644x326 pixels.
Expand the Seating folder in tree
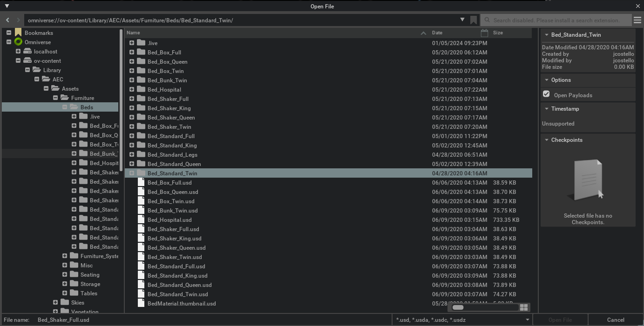65,274
